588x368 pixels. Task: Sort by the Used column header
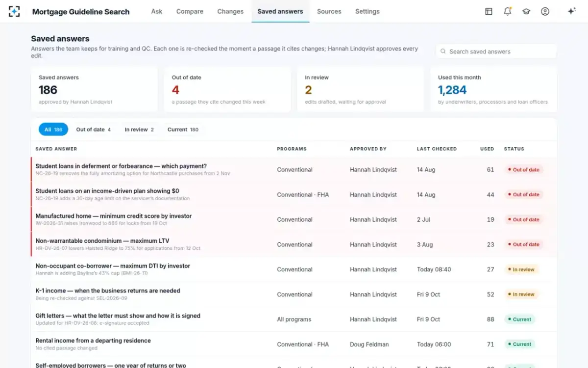point(487,149)
